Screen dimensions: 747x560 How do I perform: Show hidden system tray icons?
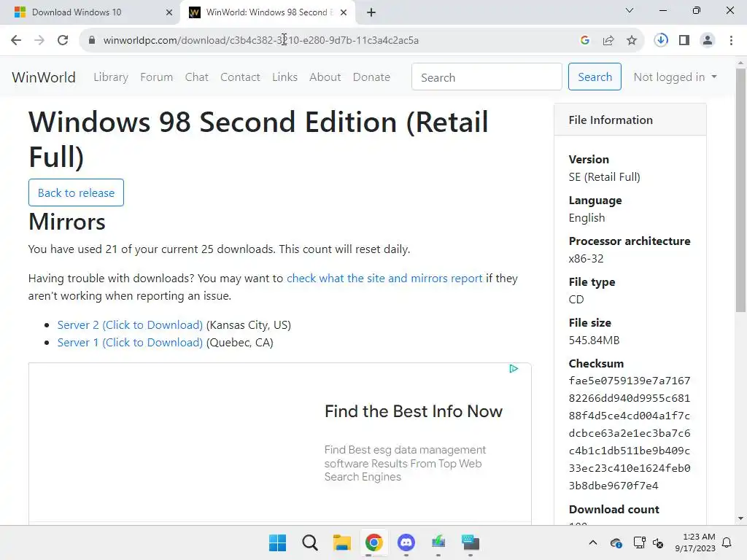(592, 542)
